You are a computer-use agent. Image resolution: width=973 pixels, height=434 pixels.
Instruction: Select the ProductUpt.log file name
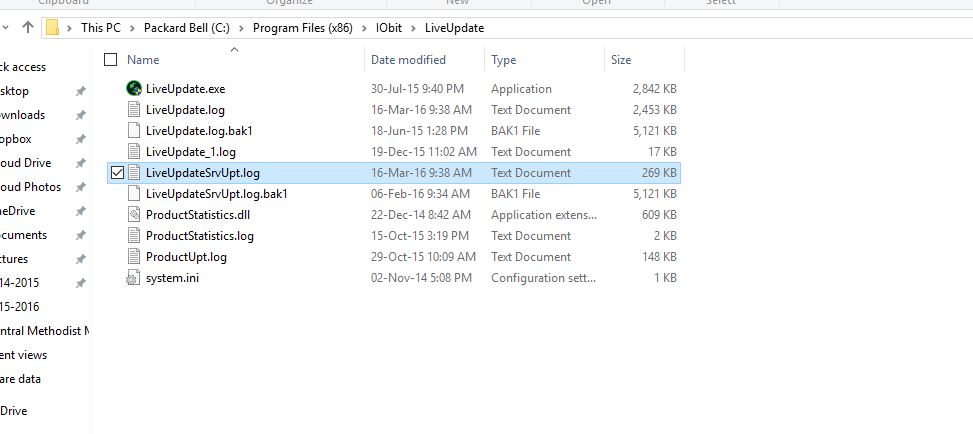click(x=186, y=257)
